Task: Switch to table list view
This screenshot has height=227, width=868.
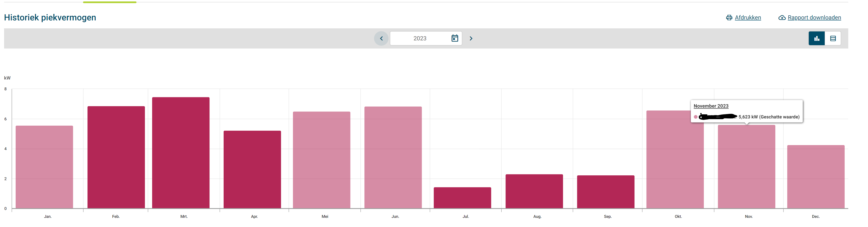Action: [833, 38]
